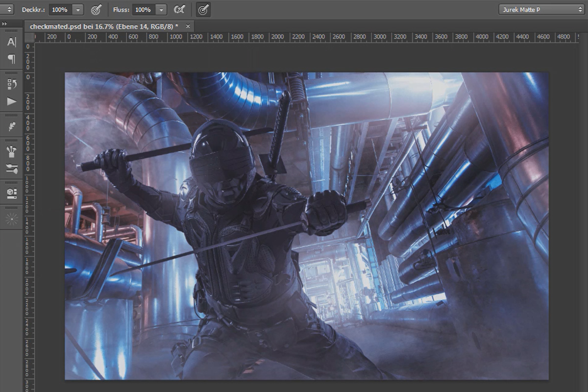Select the checkmated.psd document tab
Screen dimensions: 588x392
click(x=104, y=26)
